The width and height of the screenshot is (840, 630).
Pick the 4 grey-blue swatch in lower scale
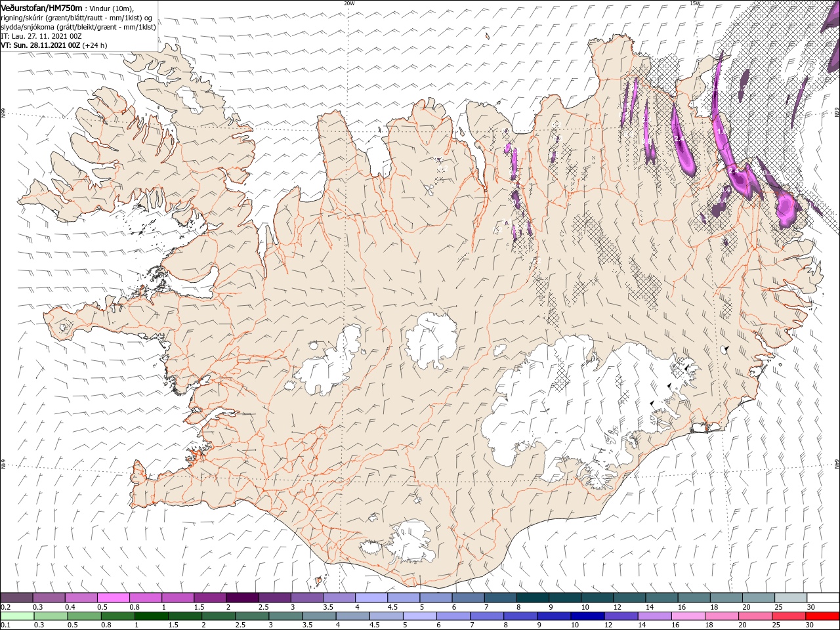[x=352, y=616]
